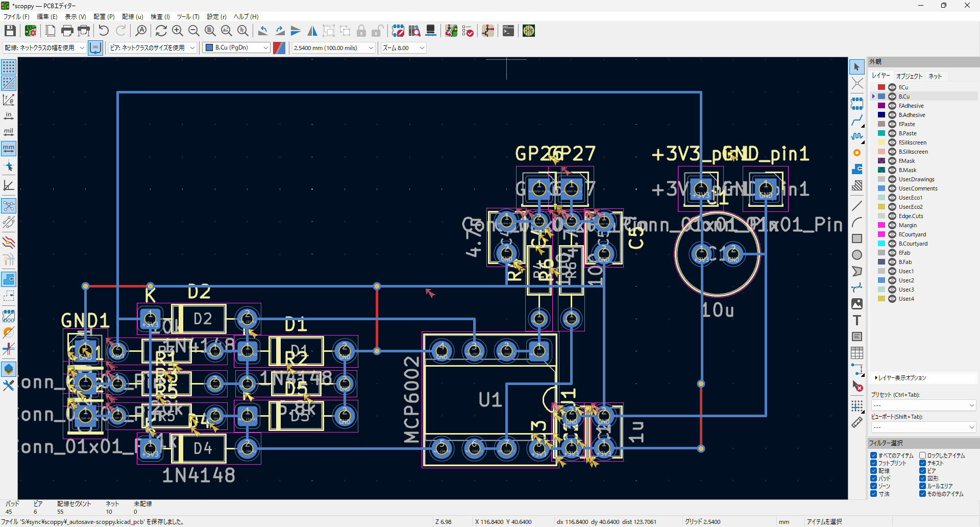980x527 pixels.
Task: Select the Edge.Cuts layer row
Action: pyautogui.click(x=911, y=216)
